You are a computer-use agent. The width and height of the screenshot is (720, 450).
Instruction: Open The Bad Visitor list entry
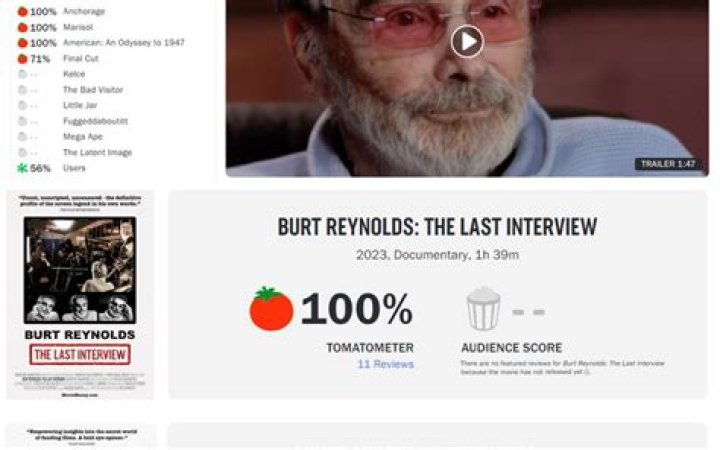tap(93, 90)
